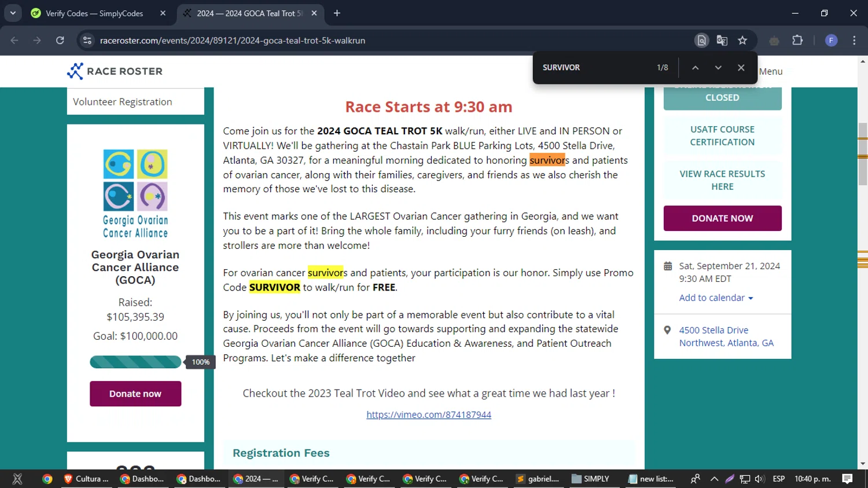Image resolution: width=868 pixels, height=488 pixels.
Task: Click the Race Roster logo
Action: click(115, 71)
